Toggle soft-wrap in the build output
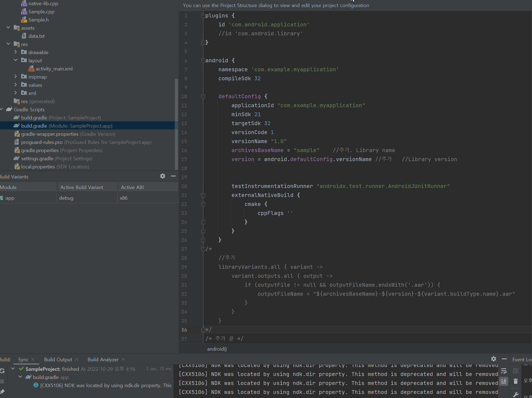Image resolution: width=532 pixels, height=398 pixels. 504,371
